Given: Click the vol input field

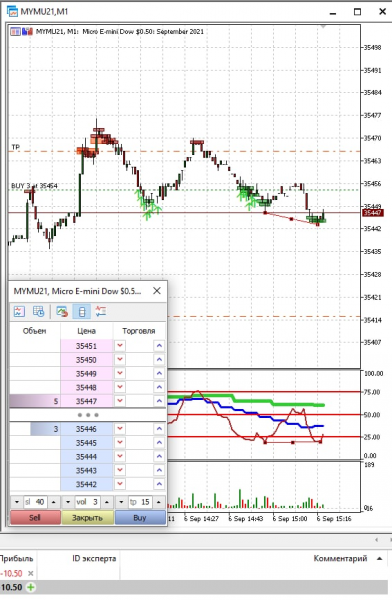Looking at the screenshot, I should tap(88, 502).
